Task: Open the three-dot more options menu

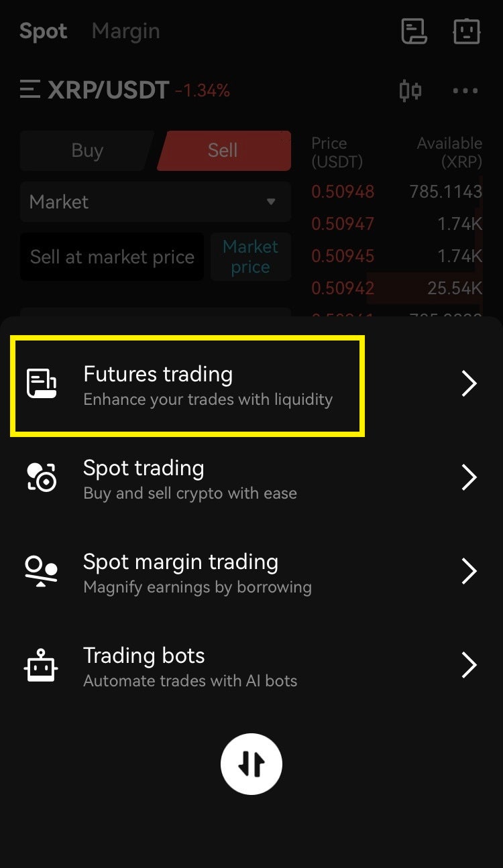Action: 465,91
